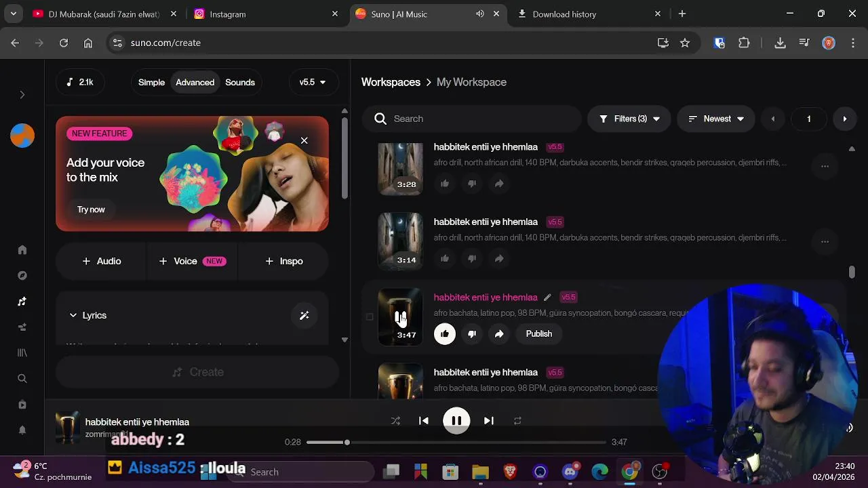Switch to the Sounds mode tab

[x=240, y=82]
